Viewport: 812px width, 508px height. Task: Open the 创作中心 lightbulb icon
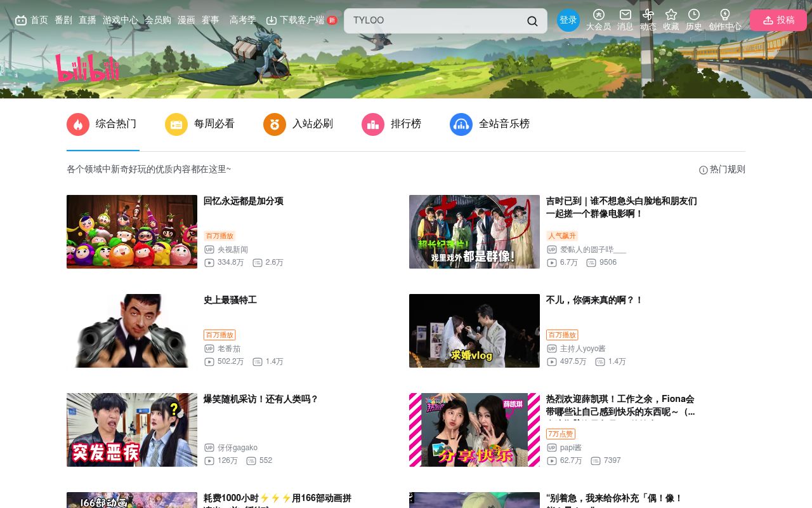pyautogui.click(x=725, y=14)
